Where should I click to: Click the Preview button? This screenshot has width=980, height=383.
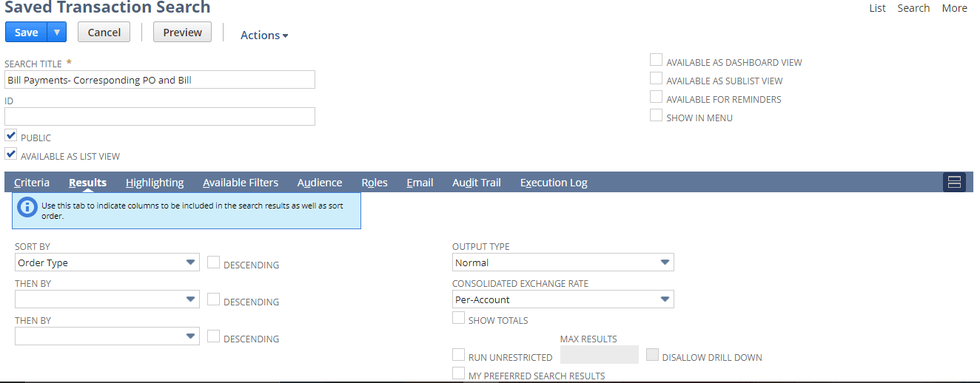click(x=183, y=32)
